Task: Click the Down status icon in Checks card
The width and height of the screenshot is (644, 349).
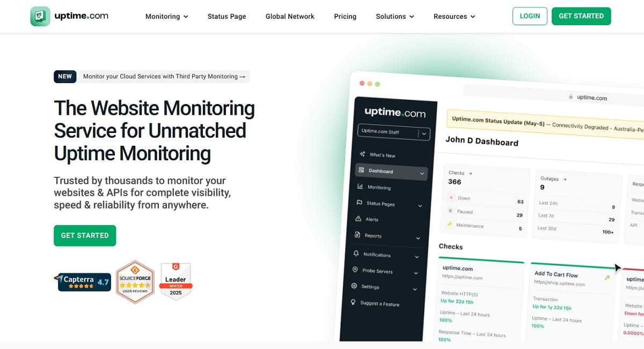Action: click(451, 197)
